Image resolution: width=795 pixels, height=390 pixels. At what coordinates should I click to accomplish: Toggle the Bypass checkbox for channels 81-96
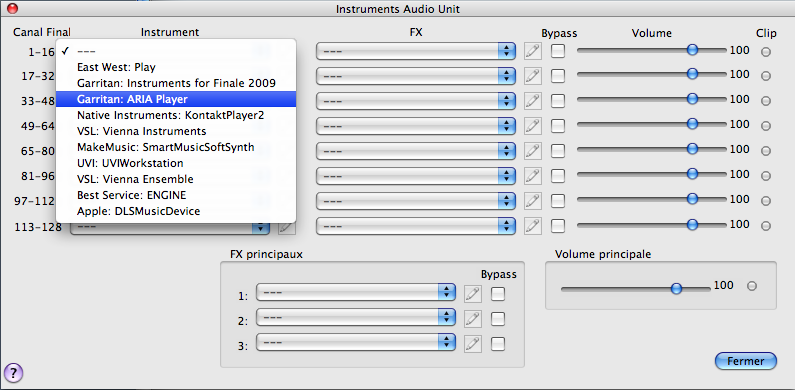(558, 175)
